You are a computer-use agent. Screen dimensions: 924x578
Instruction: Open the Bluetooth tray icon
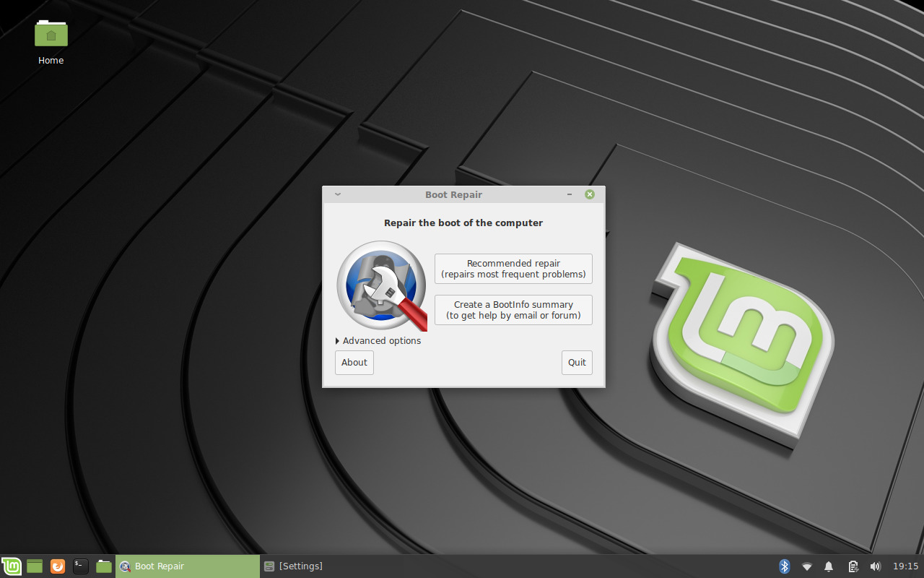785,566
